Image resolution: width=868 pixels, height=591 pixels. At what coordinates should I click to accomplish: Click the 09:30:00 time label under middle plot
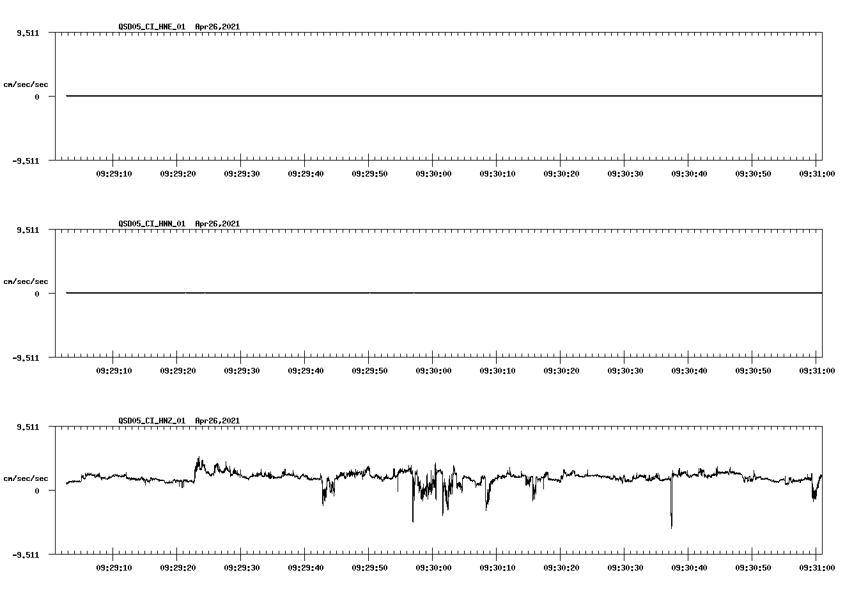click(433, 369)
